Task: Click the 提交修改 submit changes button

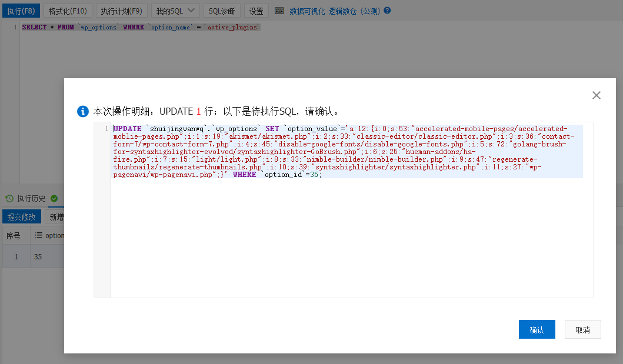Action: pyautogui.click(x=21, y=217)
